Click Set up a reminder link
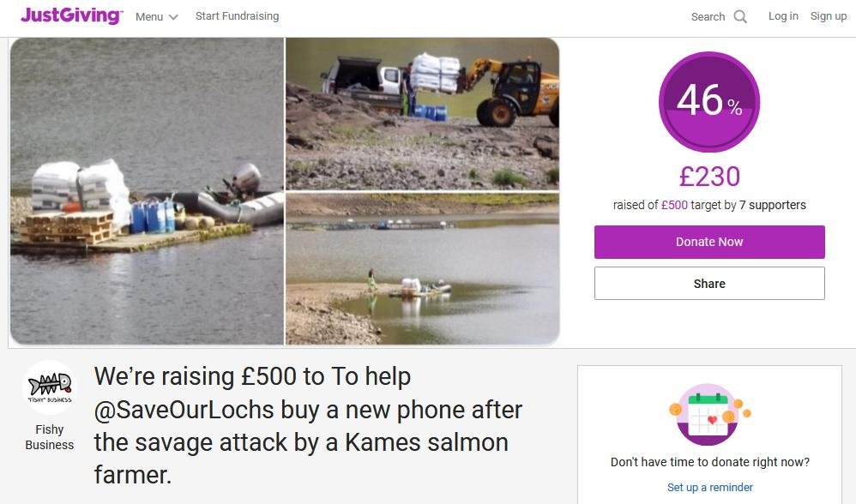This screenshot has width=856, height=504. click(710, 488)
